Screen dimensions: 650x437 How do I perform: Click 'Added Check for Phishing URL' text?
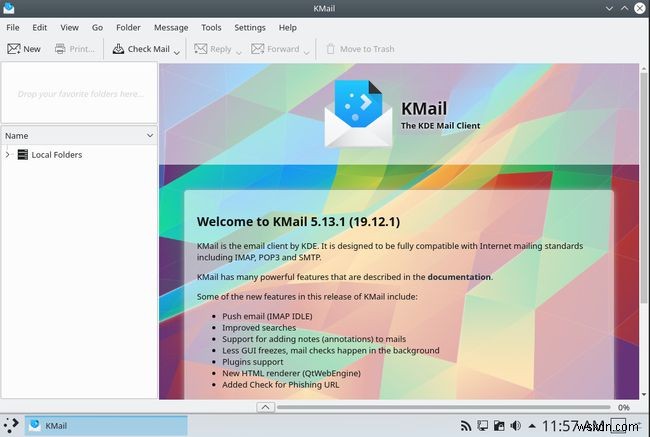pyautogui.click(x=281, y=384)
